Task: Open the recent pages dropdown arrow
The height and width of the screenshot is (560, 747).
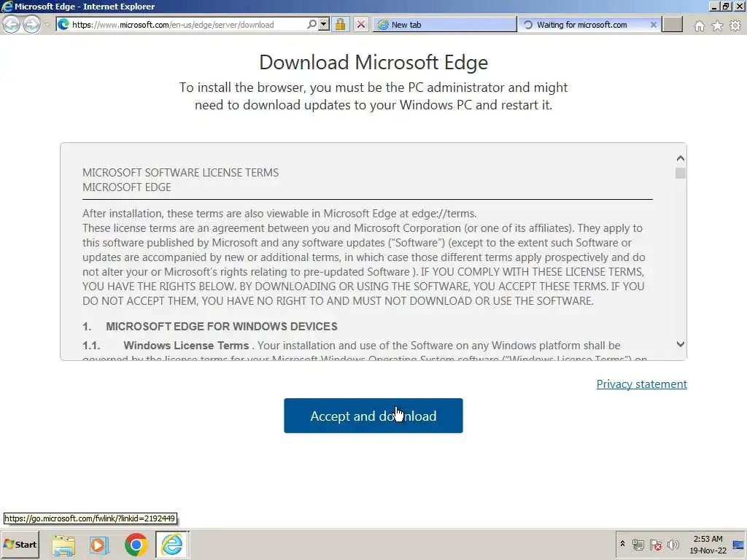Action: click(47, 25)
